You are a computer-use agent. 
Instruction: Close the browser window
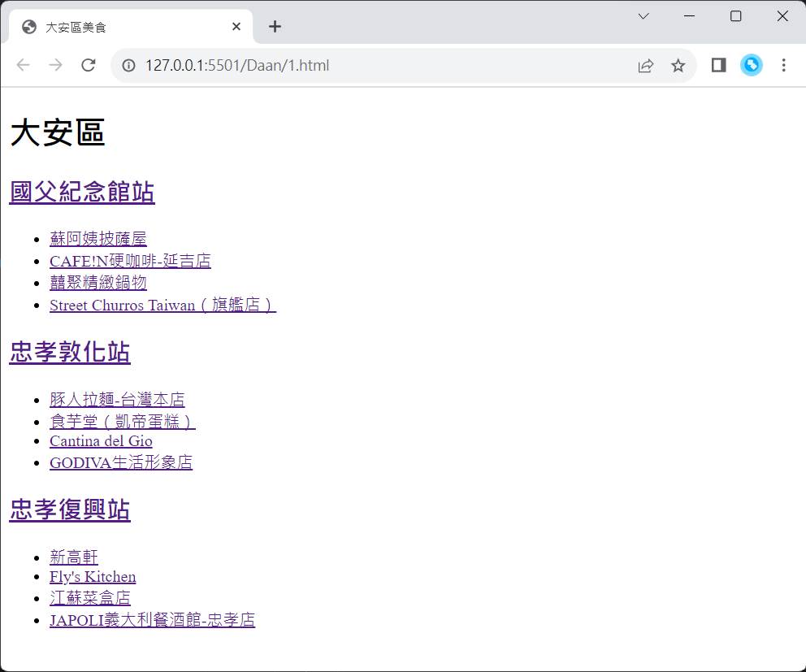[x=782, y=16]
